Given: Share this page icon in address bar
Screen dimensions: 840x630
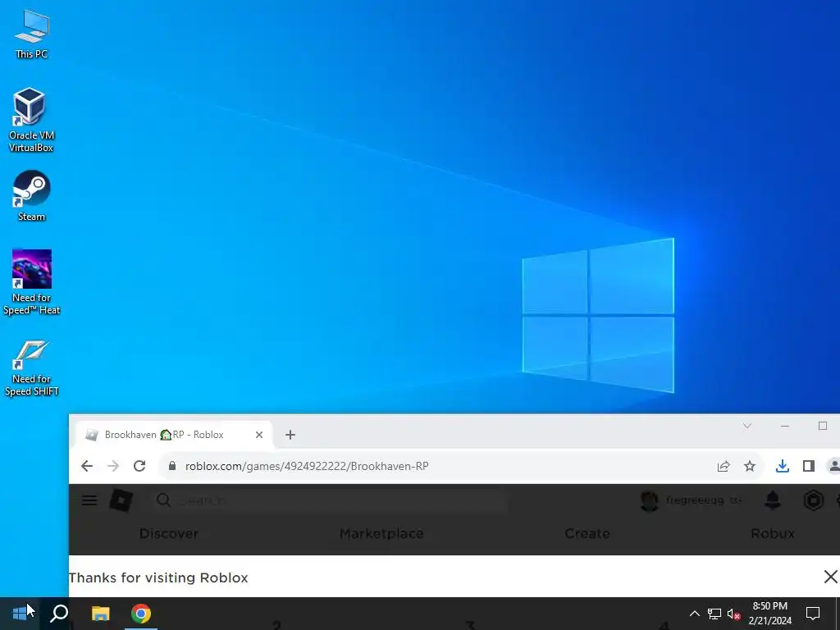Looking at the screenshot, I should tap(724, 466).
